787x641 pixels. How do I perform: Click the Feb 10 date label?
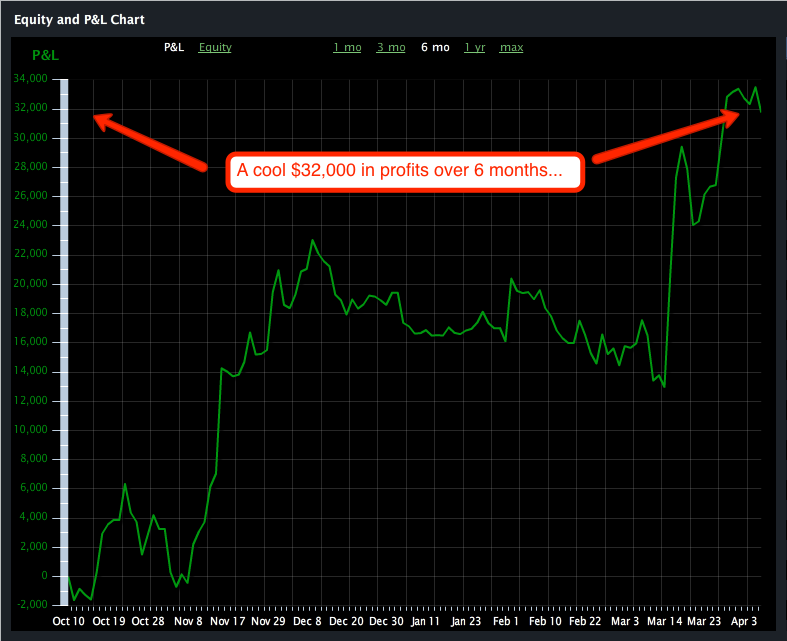pyautogui.click(x=545, y=621)
